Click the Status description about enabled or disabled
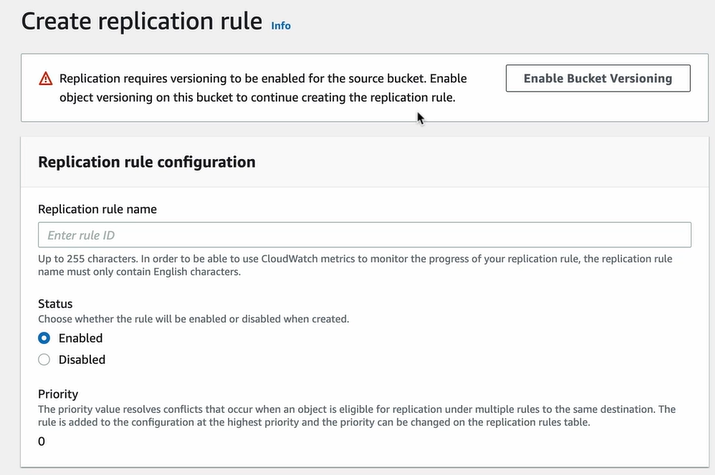The image size is (715, 475). (193, 319)
